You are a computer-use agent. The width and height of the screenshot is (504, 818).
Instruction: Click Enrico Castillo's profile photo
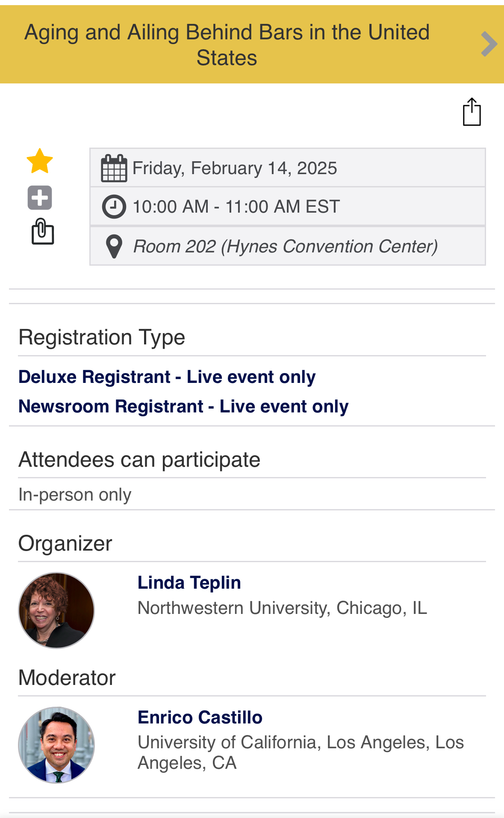coord(56,745)
